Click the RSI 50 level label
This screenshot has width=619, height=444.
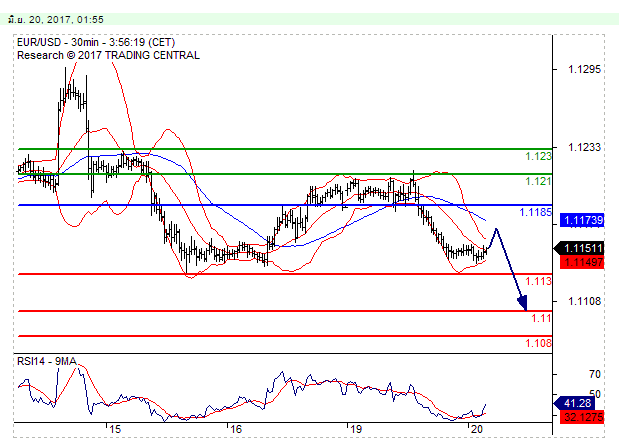pyautogui.click(x=595, y=394)
